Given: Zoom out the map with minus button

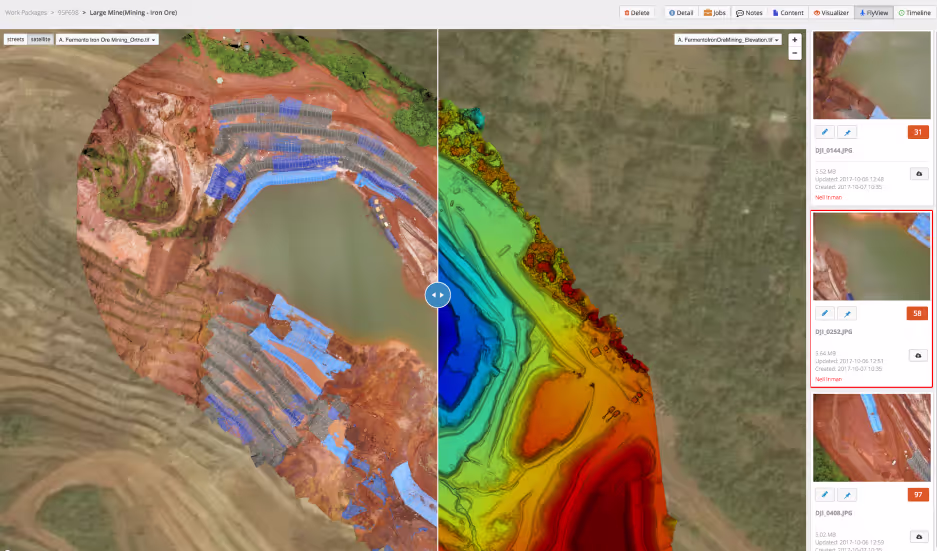Looking at the screenshot, I should point(794,53).
